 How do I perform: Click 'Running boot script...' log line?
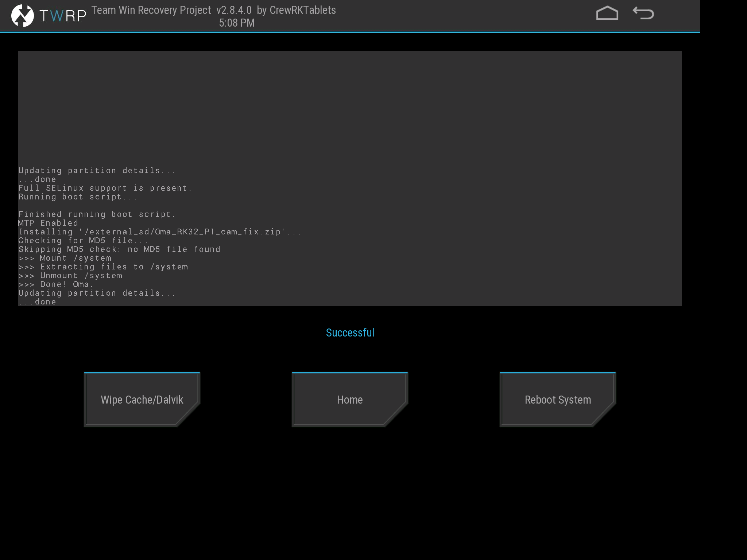78,197
